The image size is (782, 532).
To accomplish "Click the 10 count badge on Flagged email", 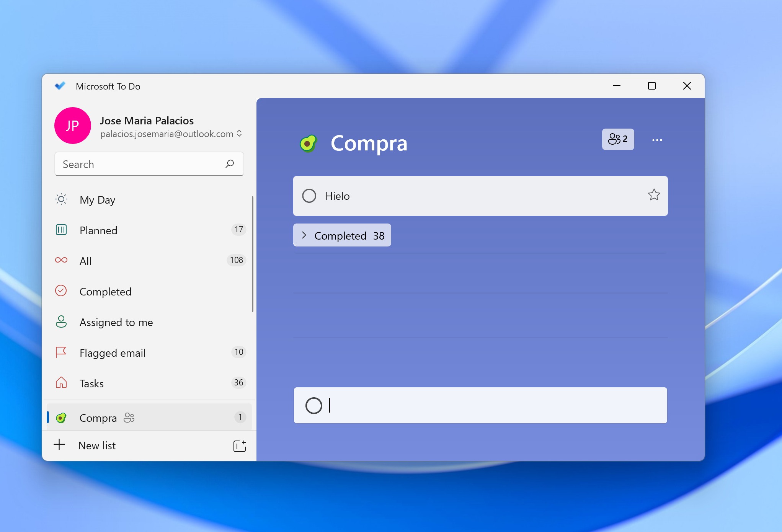I will coord(239,352).
